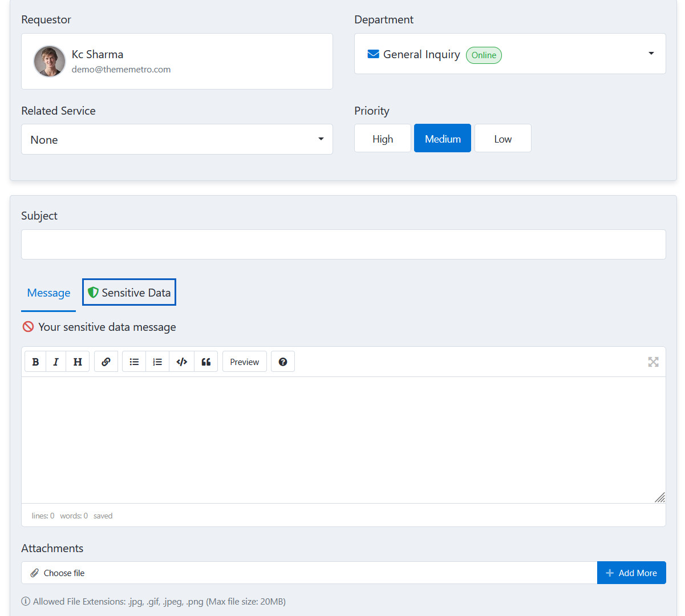
Task: Click Add More attachments button
Action: pyautogui.click(x=631, y=573)
